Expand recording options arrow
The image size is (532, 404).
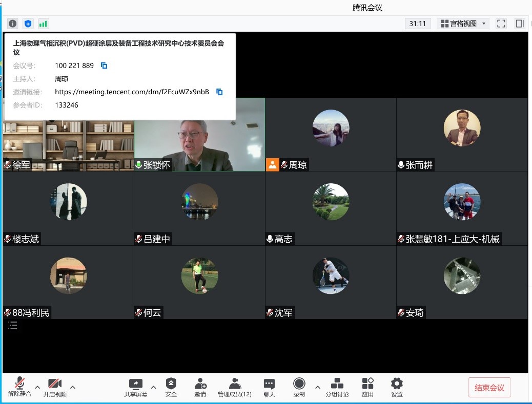click(x=318, y=387)
